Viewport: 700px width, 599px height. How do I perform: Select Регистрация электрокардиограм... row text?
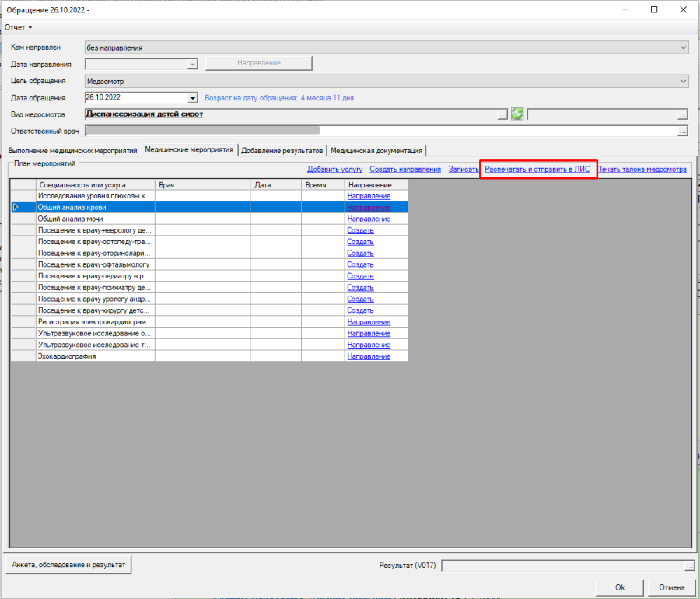[x=95, y=322]
